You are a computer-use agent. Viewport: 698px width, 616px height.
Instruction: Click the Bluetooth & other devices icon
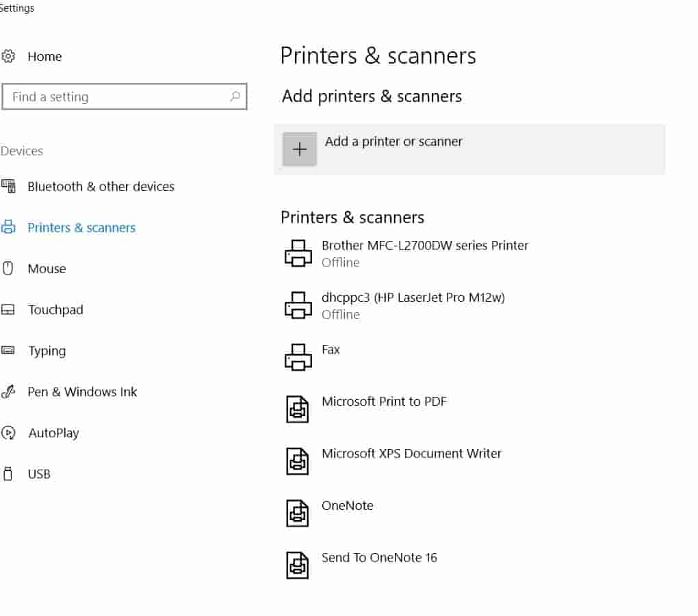[x=8, y=186]
